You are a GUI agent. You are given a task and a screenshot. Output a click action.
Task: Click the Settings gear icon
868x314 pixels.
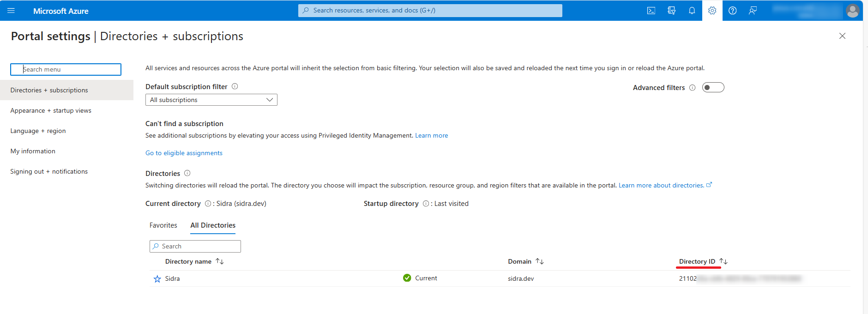[x=712, y=11]
